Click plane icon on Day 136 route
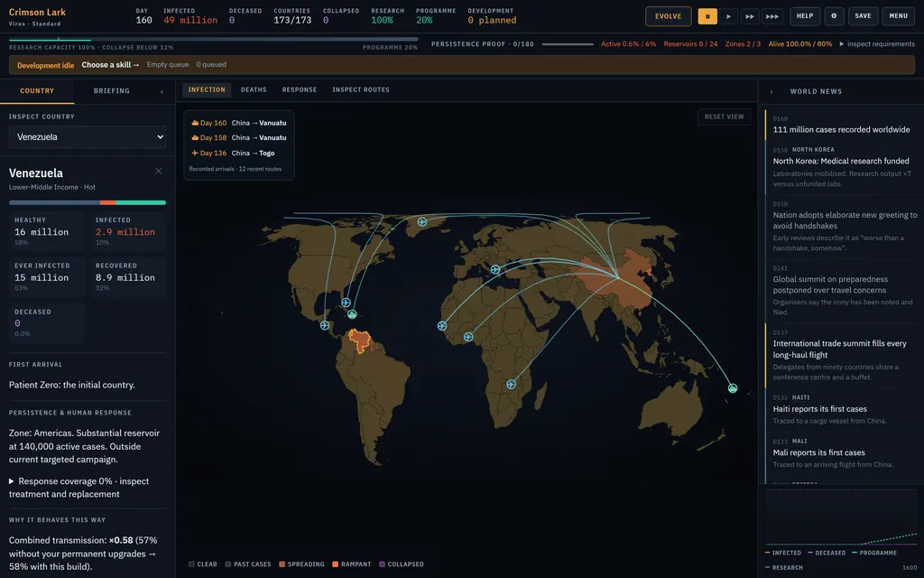The width and height of the screenshot is (924, 578). (195, 153)
